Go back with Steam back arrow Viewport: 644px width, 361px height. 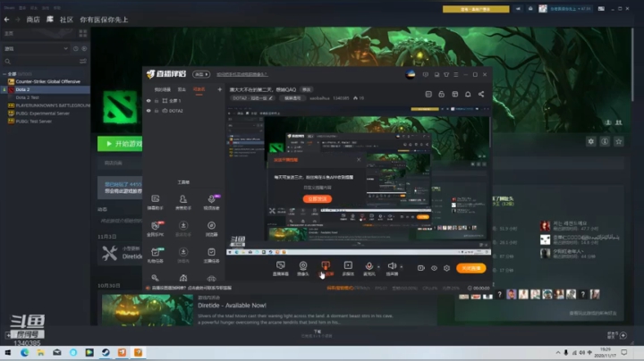tap(6, 20)
